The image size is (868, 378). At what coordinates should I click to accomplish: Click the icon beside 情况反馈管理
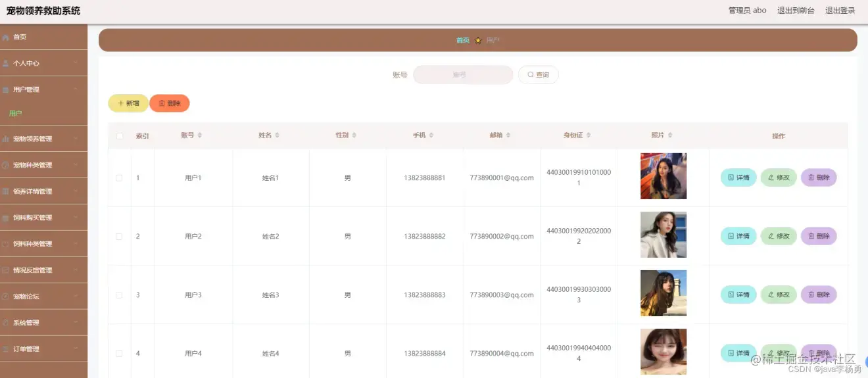tap(6, 270)
